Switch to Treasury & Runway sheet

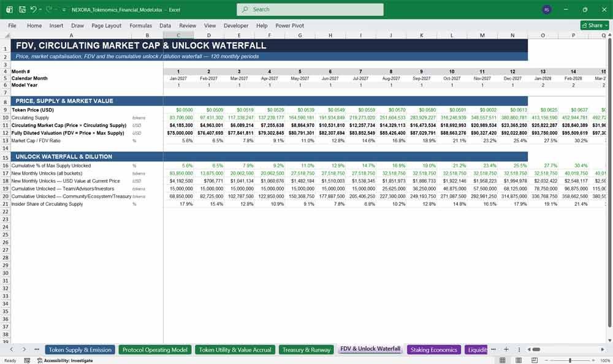pyautogui.click(x=306, y=349)
